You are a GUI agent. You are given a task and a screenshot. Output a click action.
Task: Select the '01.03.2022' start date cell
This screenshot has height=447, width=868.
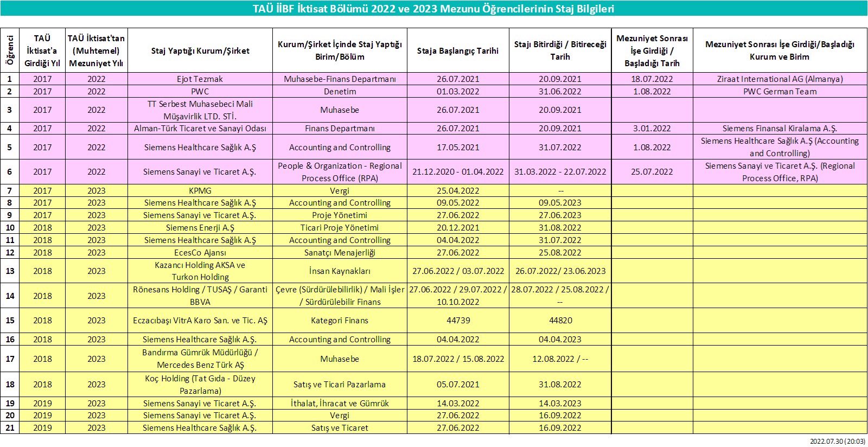coord(458,91)
